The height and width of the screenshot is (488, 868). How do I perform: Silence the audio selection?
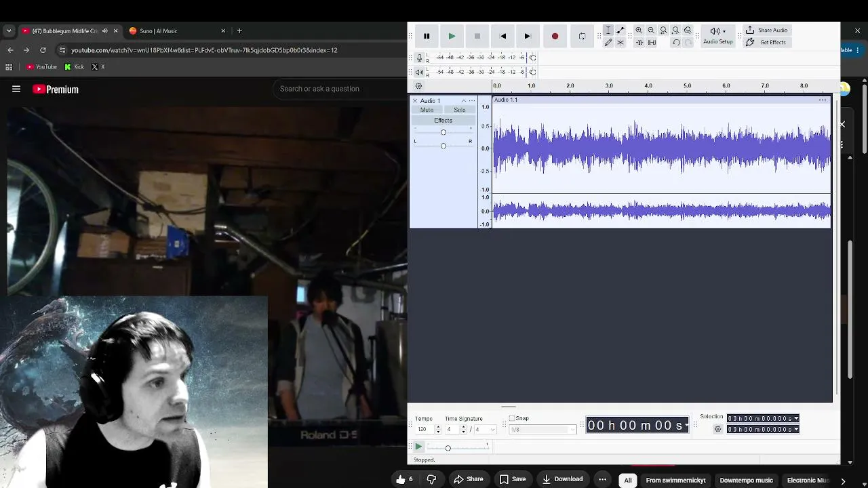[652, 43]
